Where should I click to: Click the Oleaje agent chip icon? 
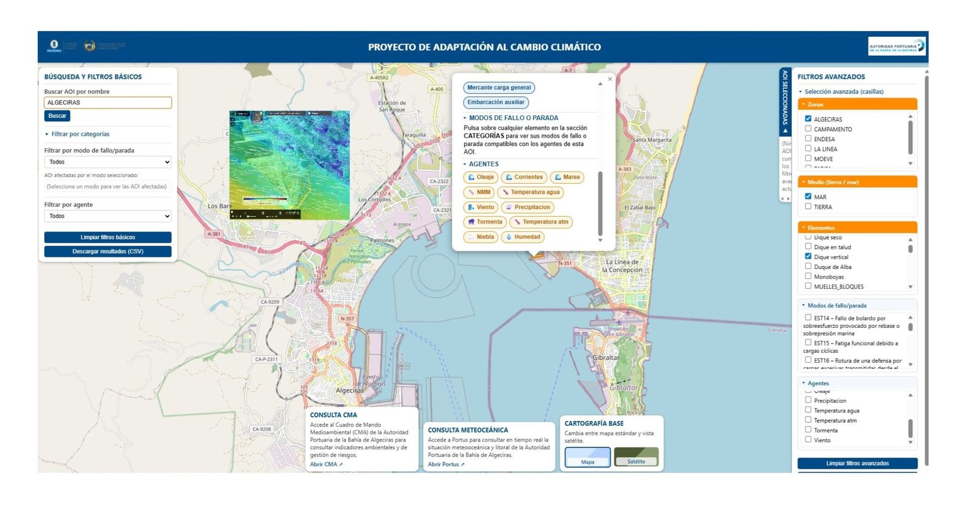coord(472,178)
